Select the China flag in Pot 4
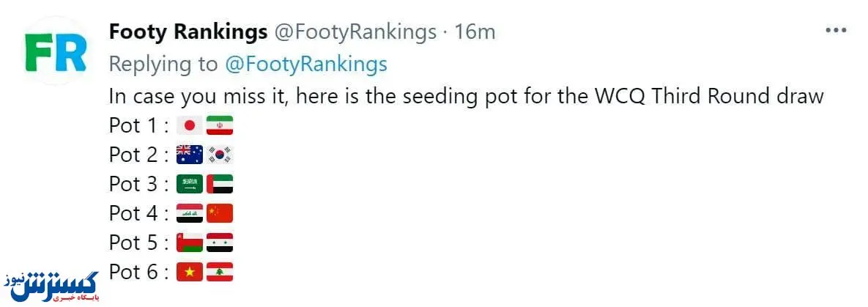868x307 pixels. (219, 213)
